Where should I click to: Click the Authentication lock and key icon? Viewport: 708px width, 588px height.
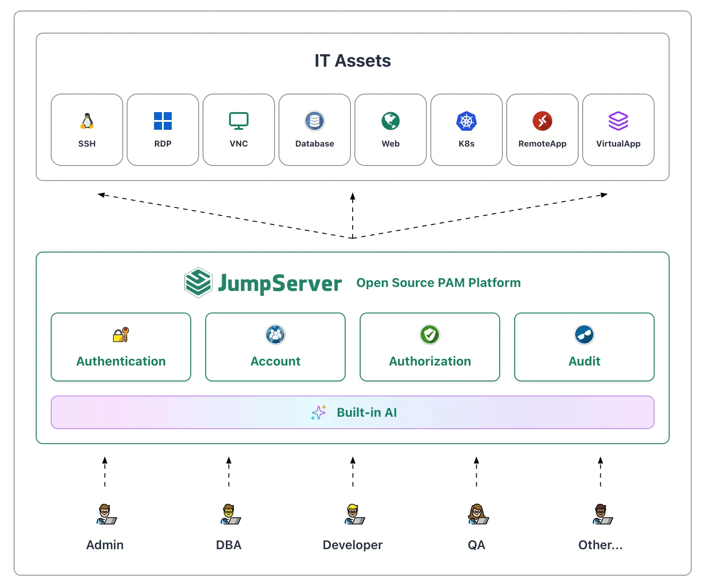[121, 335]
